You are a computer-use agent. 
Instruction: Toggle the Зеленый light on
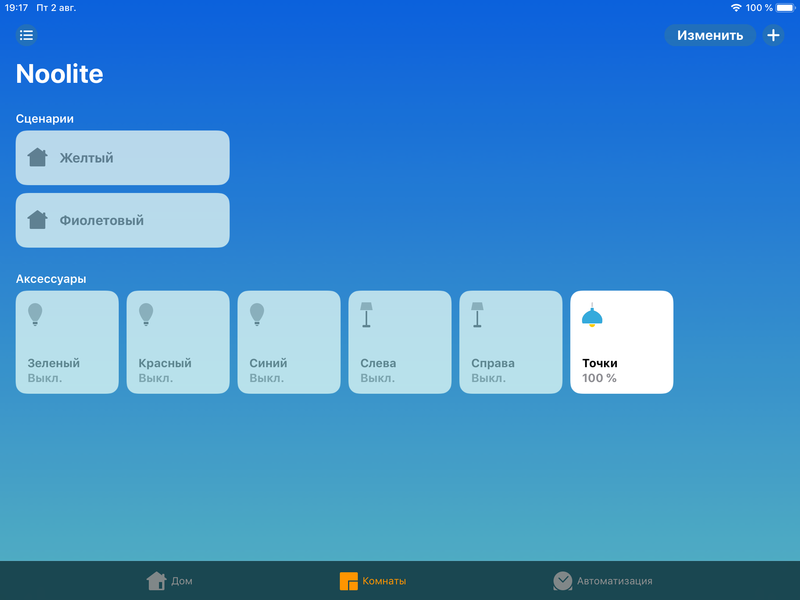click(67, 342)
